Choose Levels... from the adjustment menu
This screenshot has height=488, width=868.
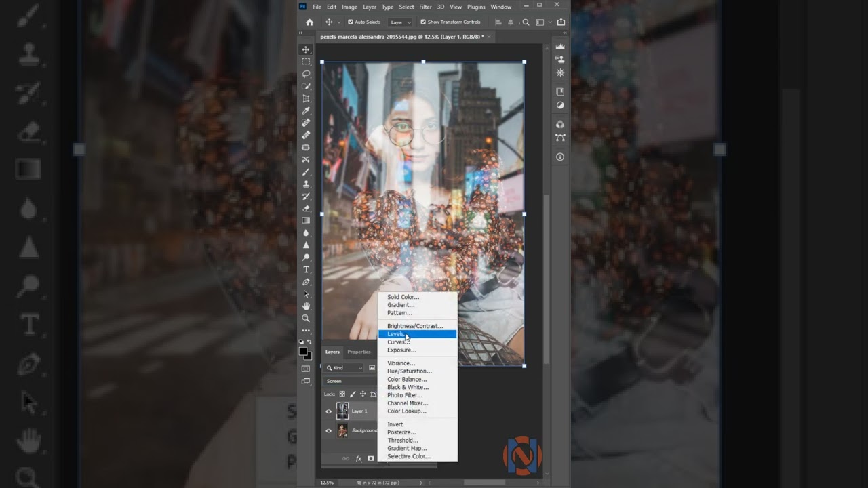click(417, 334)
